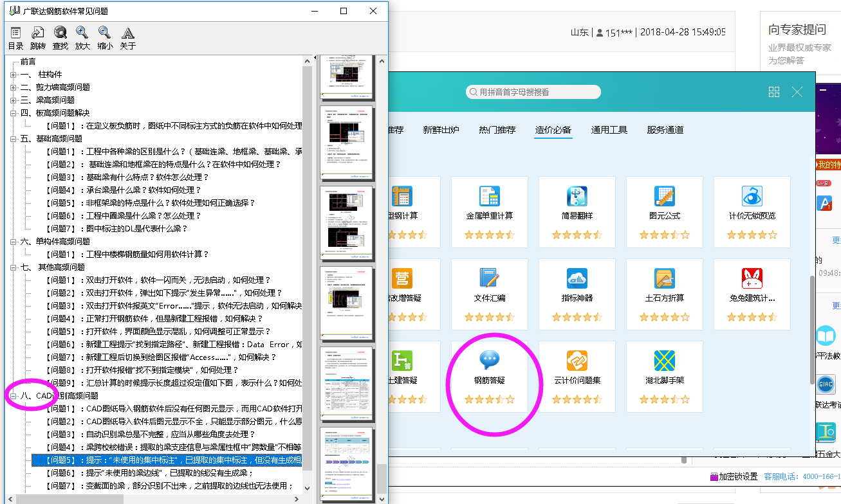Open the 云计价问题集 app icon
This screenshot has width=841, height=504.
coord(577,361)
